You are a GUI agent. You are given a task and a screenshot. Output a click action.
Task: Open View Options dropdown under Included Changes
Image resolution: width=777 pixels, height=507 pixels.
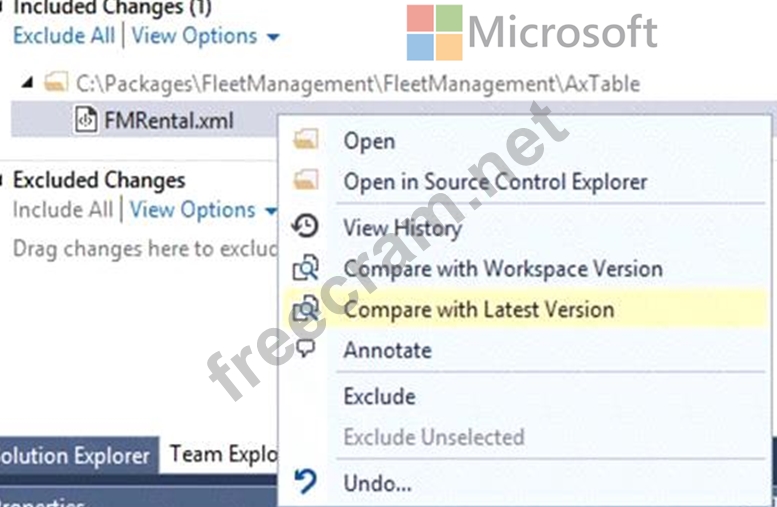click(x=205, y=36)
